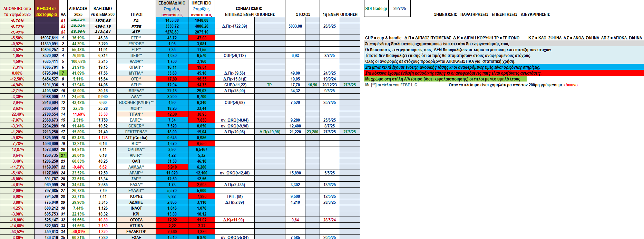This screenshot has height=239, width=644.
Task: Select the ΟΤΟΕΛ ticker cell
Action: pos(136,220)
